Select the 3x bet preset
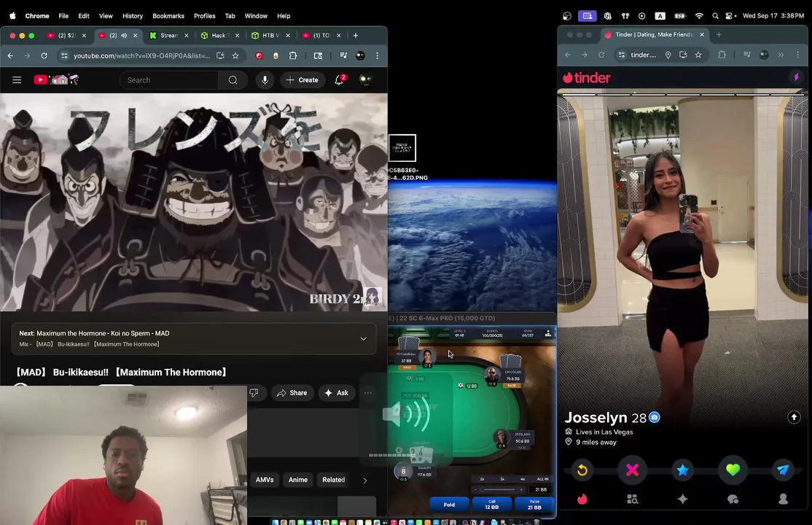The height and width of the screenshot is (525, 812). coord(502,479)
